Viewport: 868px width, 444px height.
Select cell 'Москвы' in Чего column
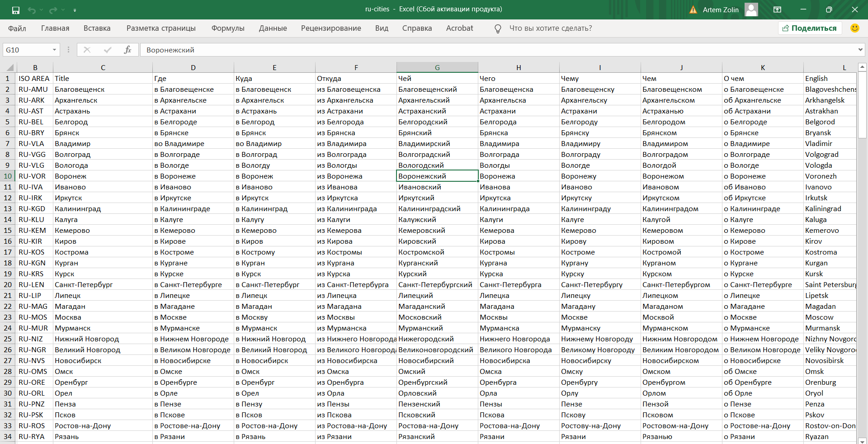point(519,317)
